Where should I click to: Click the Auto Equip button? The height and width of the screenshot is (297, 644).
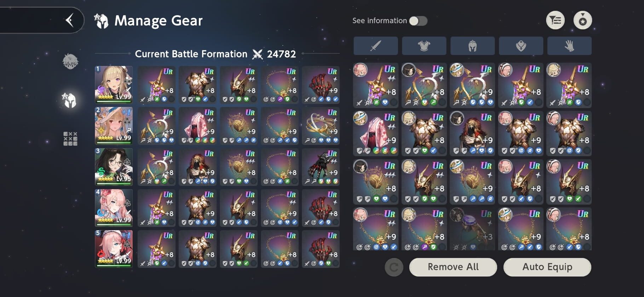coord(547,267)
